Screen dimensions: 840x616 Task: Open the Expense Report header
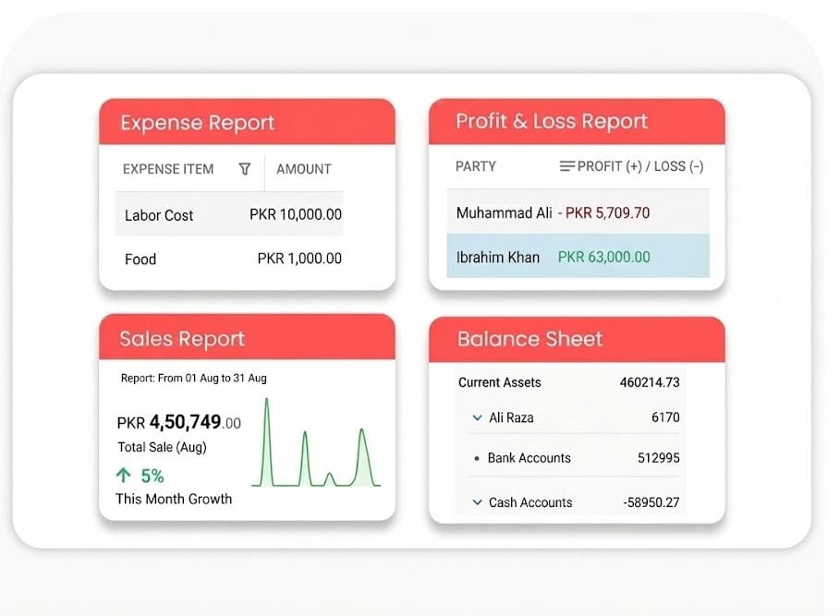point(198,123)
